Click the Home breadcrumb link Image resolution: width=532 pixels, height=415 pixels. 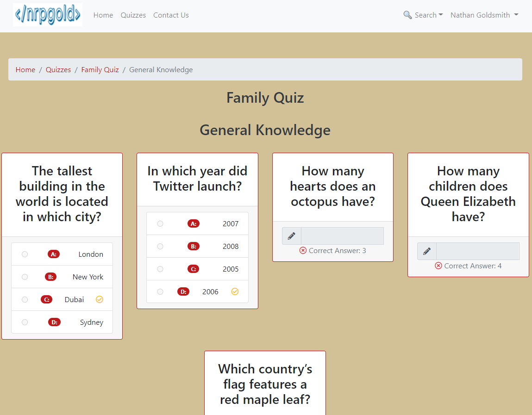click(x=25, y=69)
